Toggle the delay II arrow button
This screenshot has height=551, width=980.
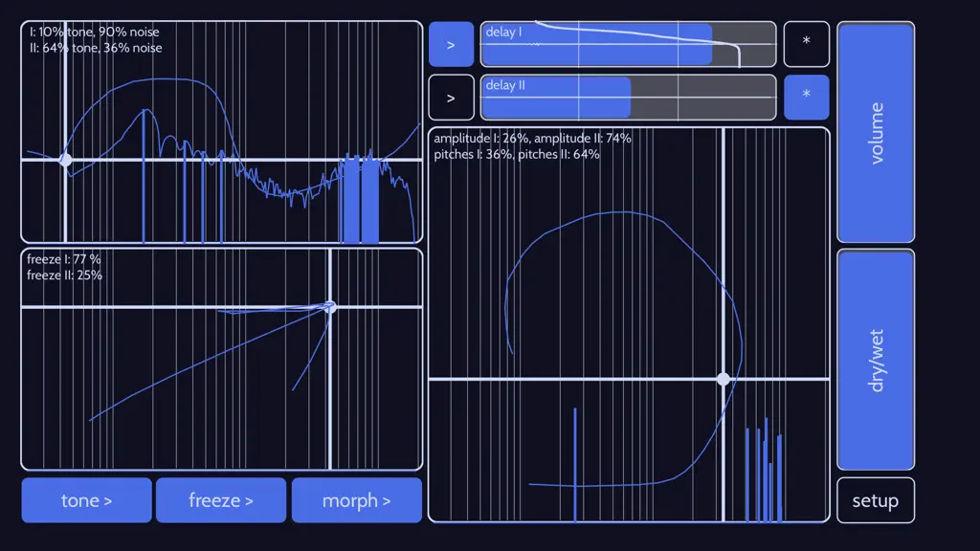tap(451, 98)
